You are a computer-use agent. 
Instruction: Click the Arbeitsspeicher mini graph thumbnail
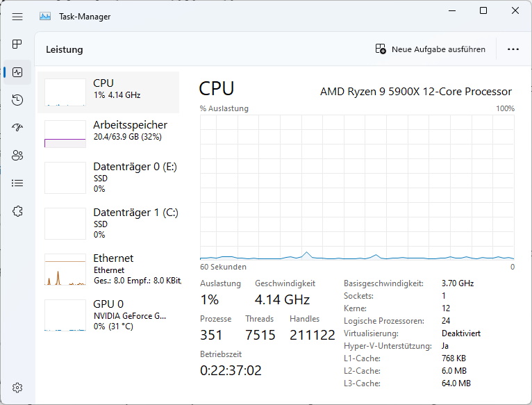coord(65,134)
